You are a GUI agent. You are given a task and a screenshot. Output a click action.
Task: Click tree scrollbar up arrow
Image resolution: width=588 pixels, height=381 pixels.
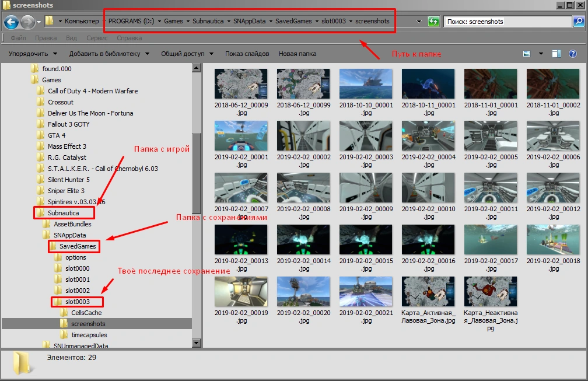[197, 68]
